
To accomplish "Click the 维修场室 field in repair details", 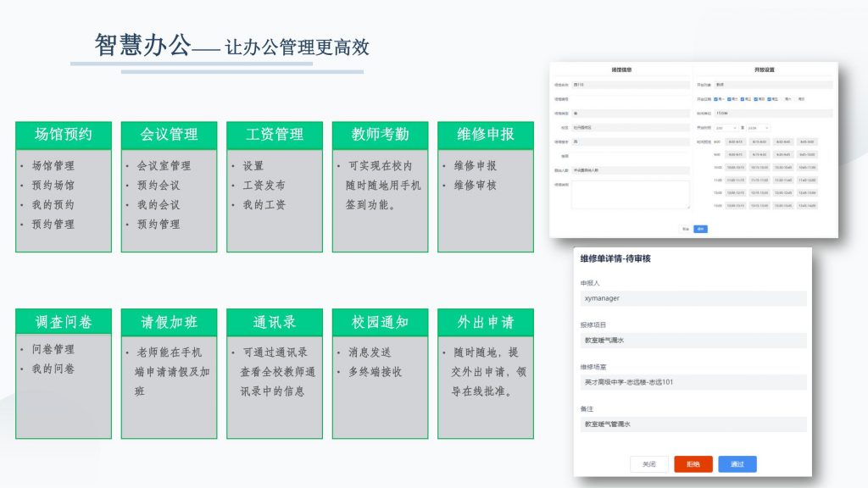I will point(693,382).
